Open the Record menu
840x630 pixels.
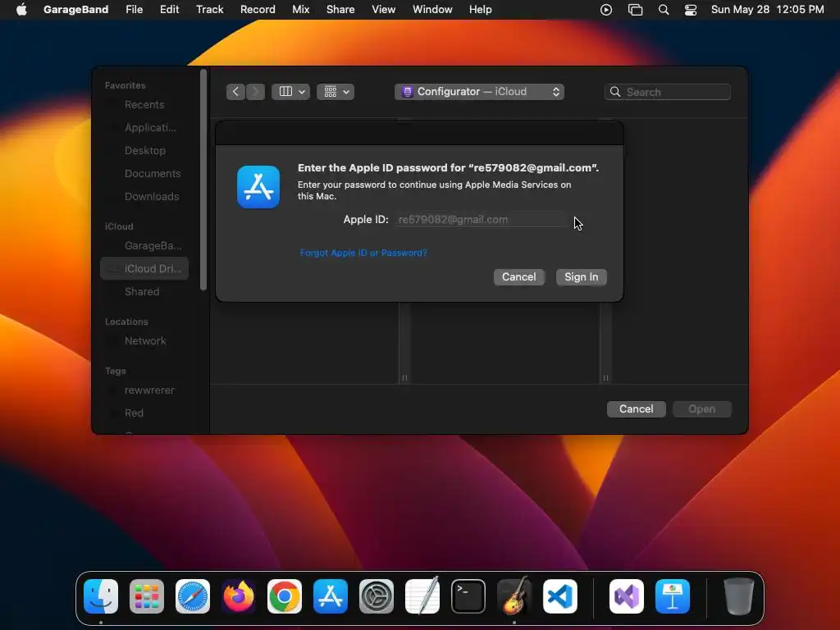(258, 9)
